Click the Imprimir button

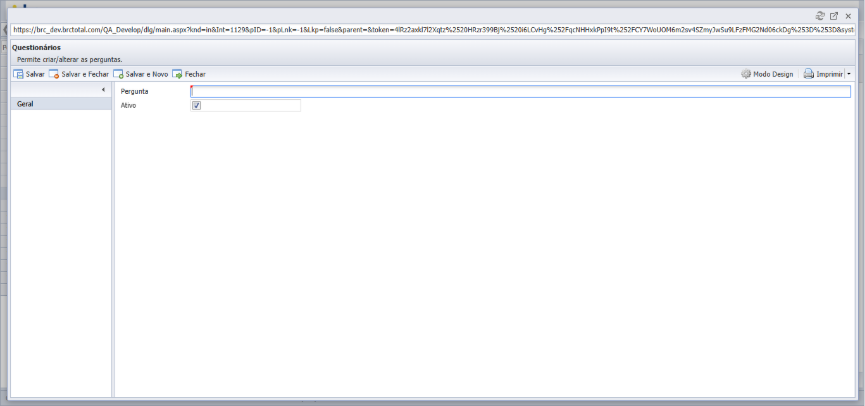pos(823,74)
